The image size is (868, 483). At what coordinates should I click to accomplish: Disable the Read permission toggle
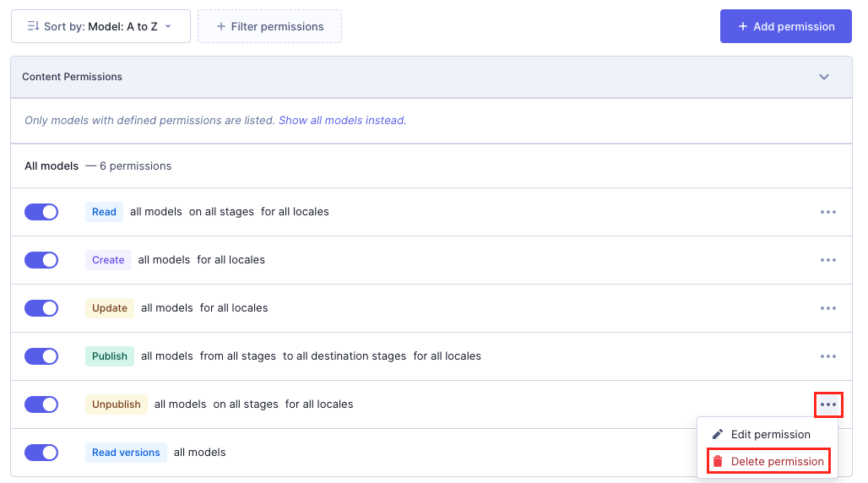(41, 212)
